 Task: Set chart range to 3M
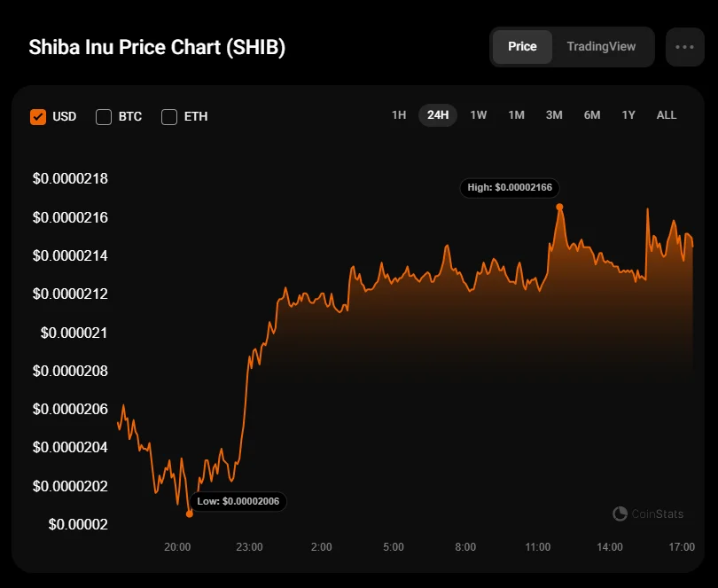click(554, 115)
